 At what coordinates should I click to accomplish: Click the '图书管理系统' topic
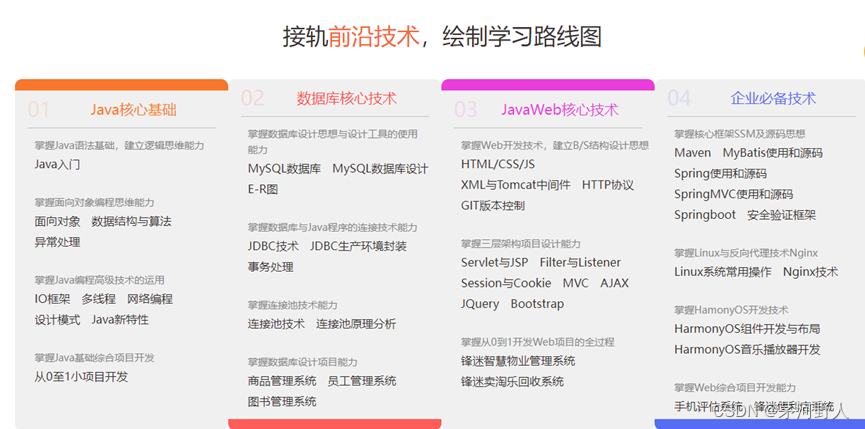pos(282,401)
